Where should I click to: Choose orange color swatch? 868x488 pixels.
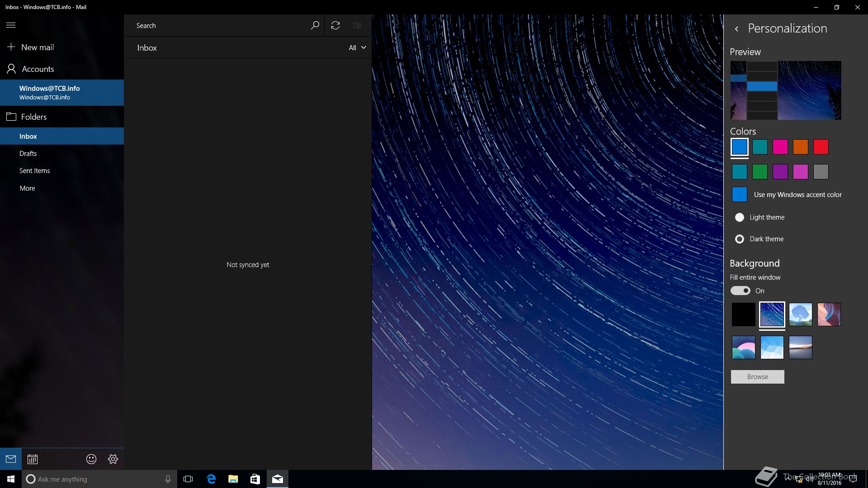point(801,147)
